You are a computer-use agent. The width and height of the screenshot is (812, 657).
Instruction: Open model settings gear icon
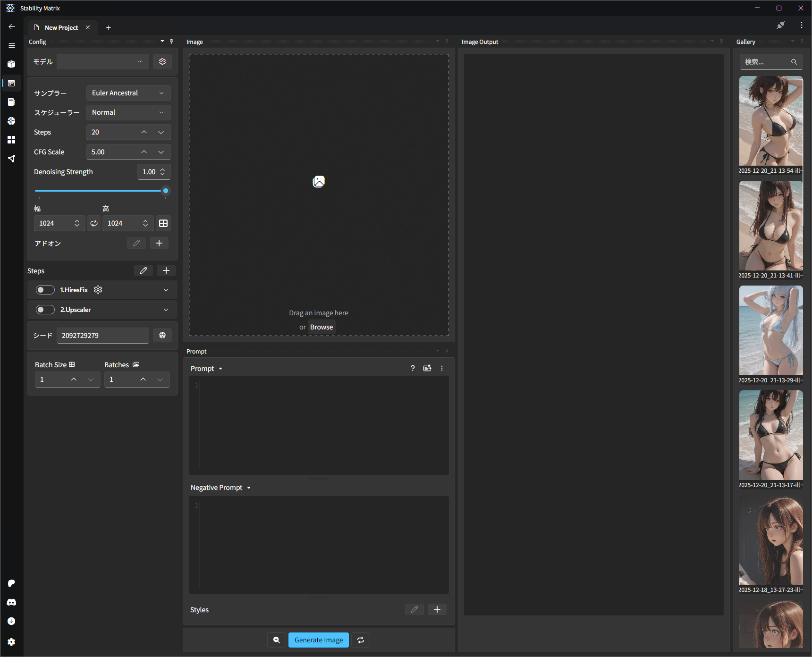click(162, 61)
